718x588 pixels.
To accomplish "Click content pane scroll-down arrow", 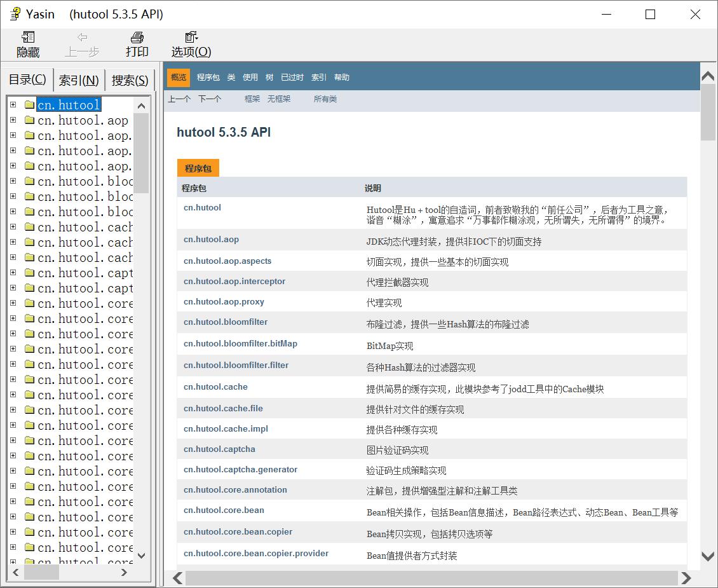I will 708,556.
